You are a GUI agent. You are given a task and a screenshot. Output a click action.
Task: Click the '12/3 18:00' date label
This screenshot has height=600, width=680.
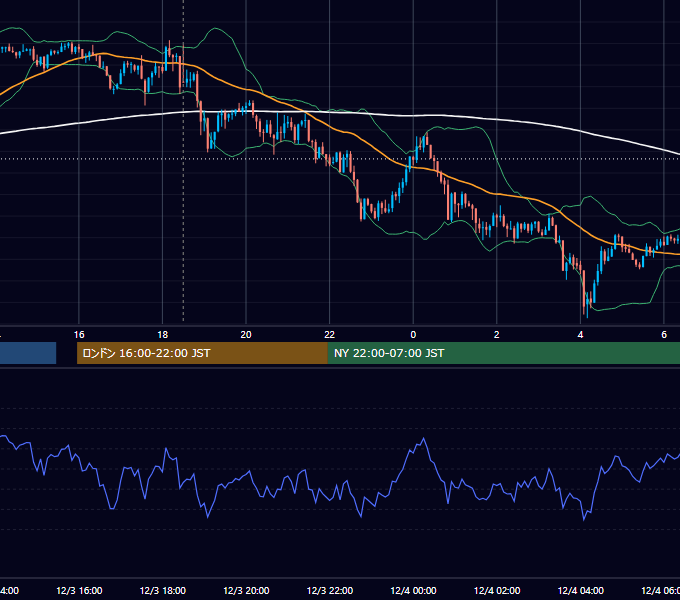(163, 590)
